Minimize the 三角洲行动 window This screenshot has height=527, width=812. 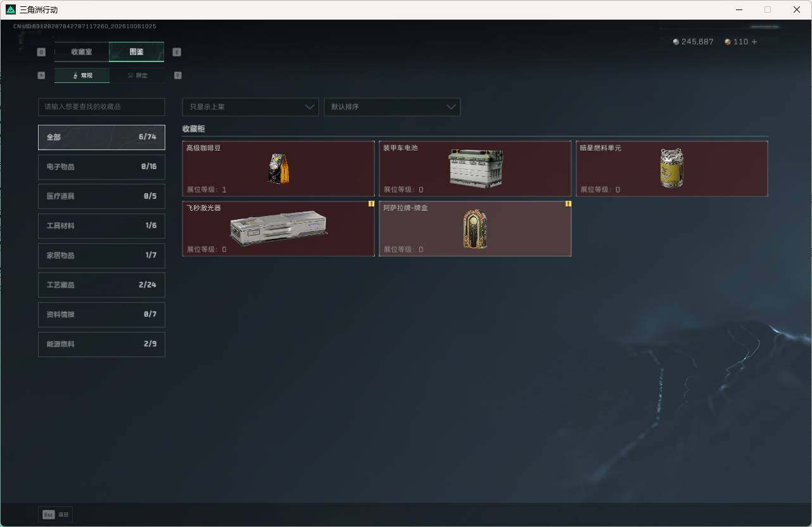(x=740, y=10)
